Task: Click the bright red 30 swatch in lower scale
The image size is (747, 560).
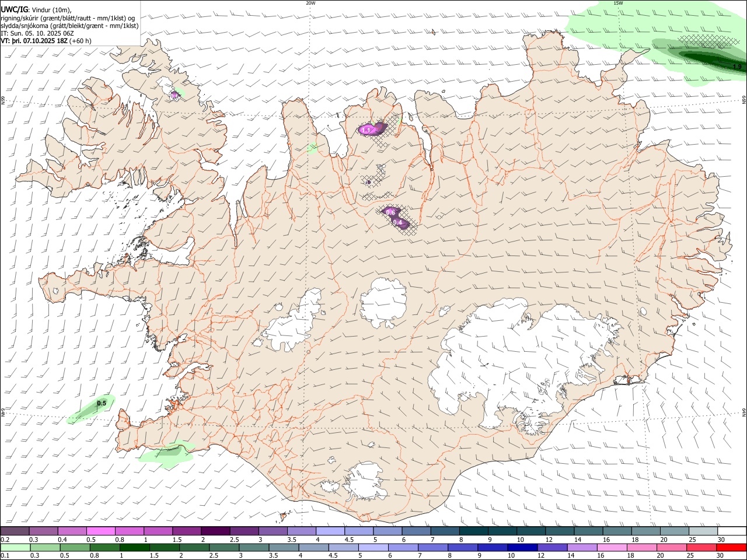Action: point(731,548)
